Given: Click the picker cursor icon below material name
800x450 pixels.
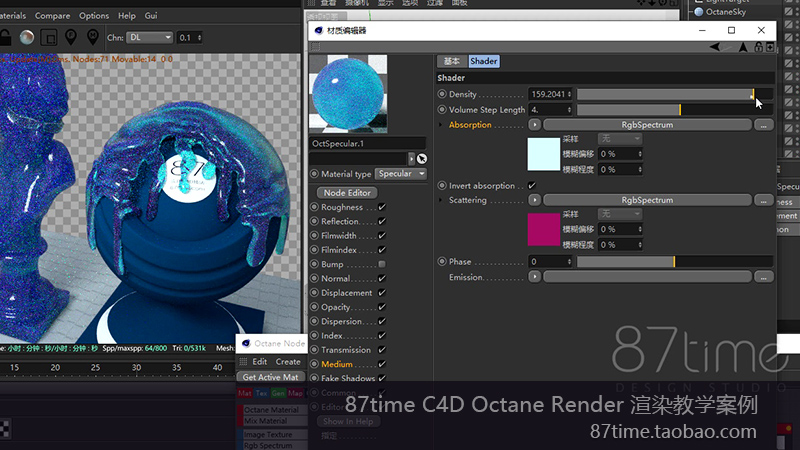Looking at the screenshot, I should [x=421, y=159].
